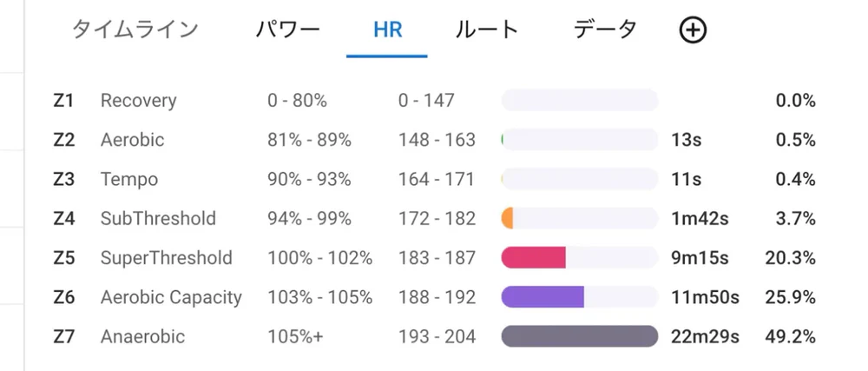The image size is (868, 371).
Task: Click the Anaerobic 22m29s duration
Action: point(705,336)
